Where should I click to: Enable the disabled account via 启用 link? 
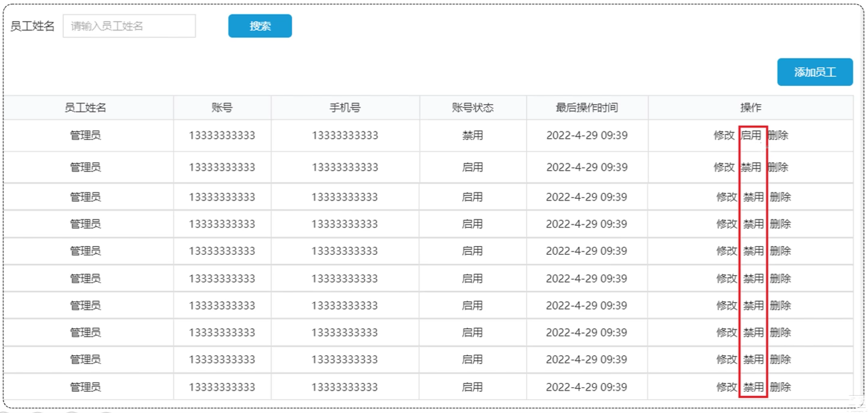tap(751, 136)
